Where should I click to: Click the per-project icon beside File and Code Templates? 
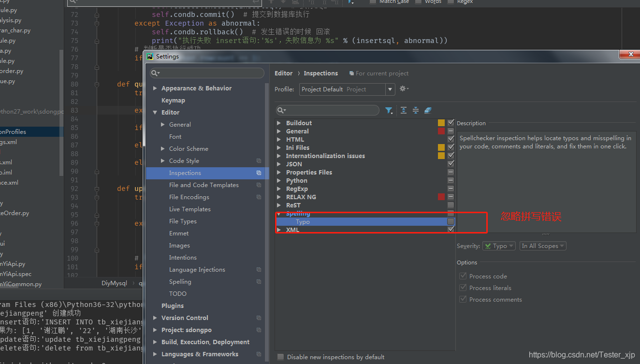click(259, 185)
